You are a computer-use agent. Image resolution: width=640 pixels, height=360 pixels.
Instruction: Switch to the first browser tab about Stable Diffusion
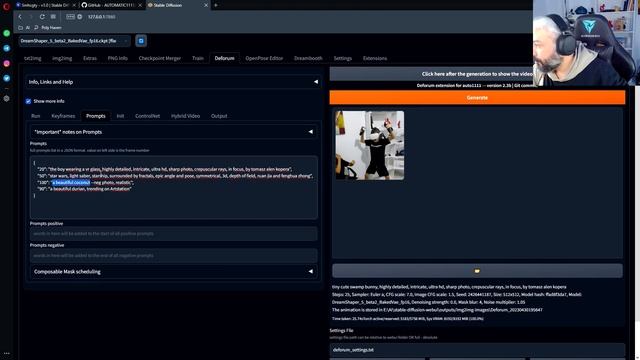(45, 5)
